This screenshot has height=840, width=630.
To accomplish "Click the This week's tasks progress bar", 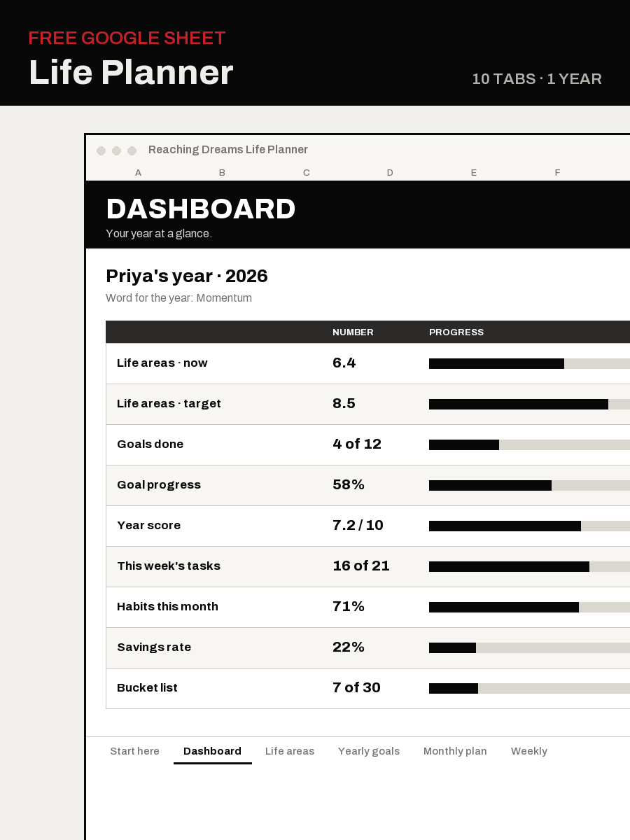I will tap(529, 566).
